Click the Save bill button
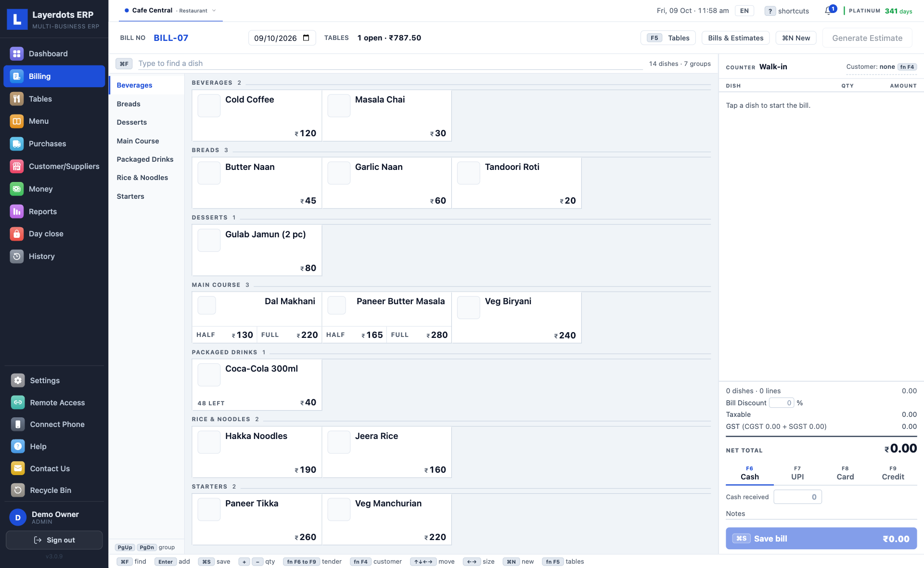 coord(821,539)
